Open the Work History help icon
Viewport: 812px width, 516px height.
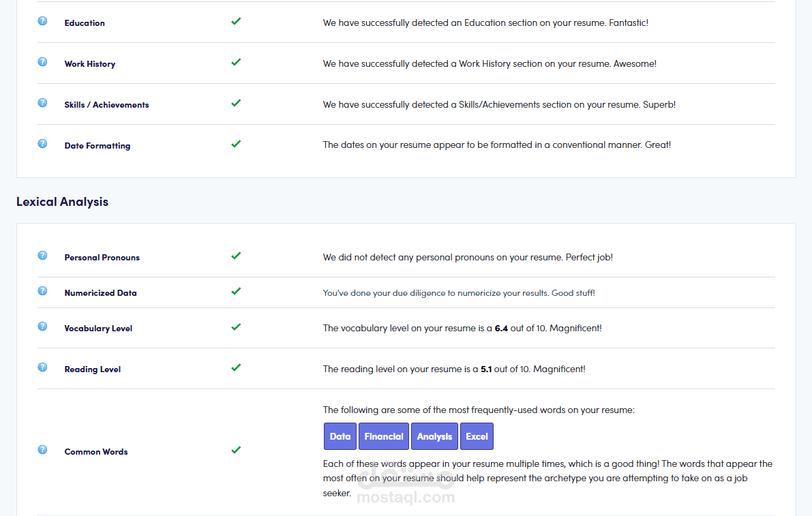[42, 62]
